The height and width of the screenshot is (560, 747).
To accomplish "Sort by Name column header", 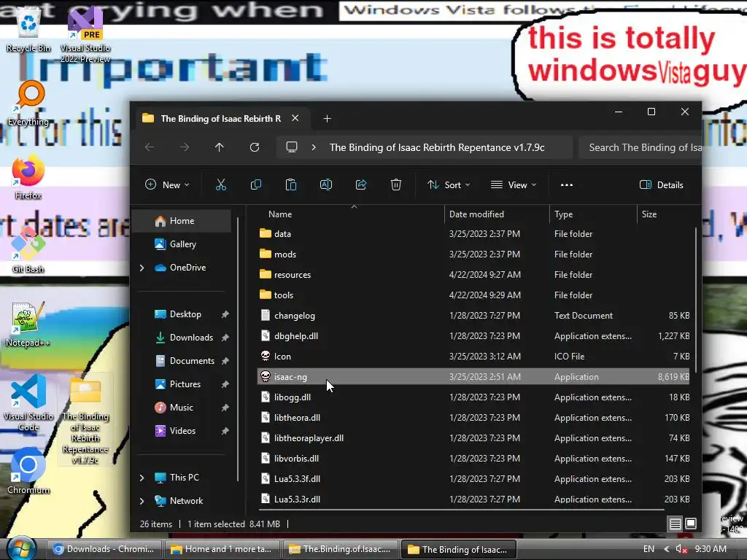I will (x=351, y=214).
